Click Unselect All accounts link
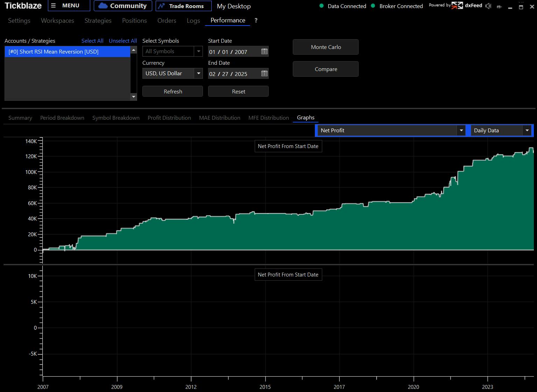The height and width of the screenshot is (392, 537). click(x=123, y=41)
